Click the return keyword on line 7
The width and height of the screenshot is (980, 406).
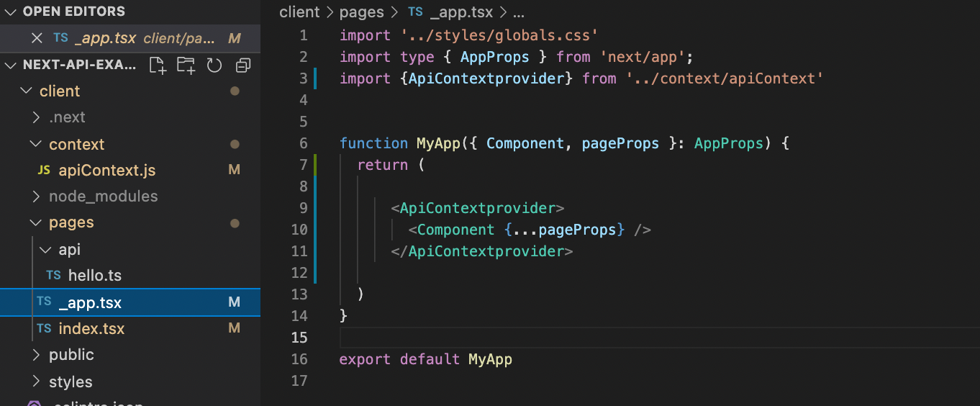pos(383,165)
